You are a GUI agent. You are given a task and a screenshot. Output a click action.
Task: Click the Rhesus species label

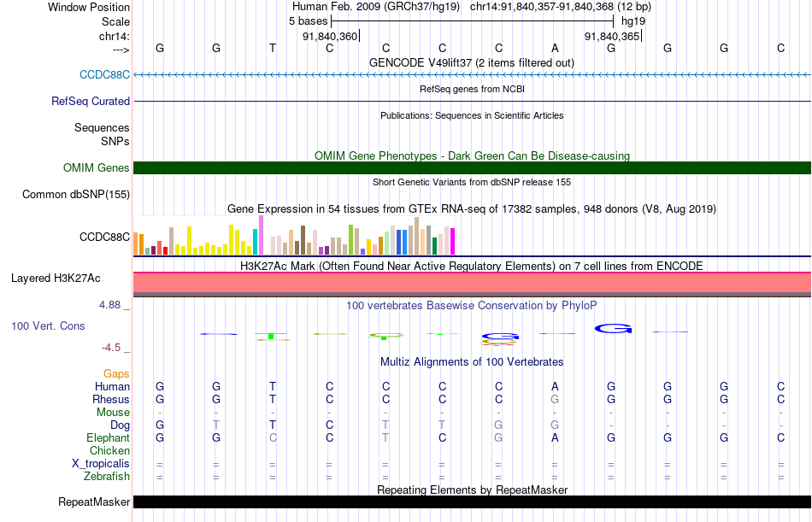tap(111, 400)
